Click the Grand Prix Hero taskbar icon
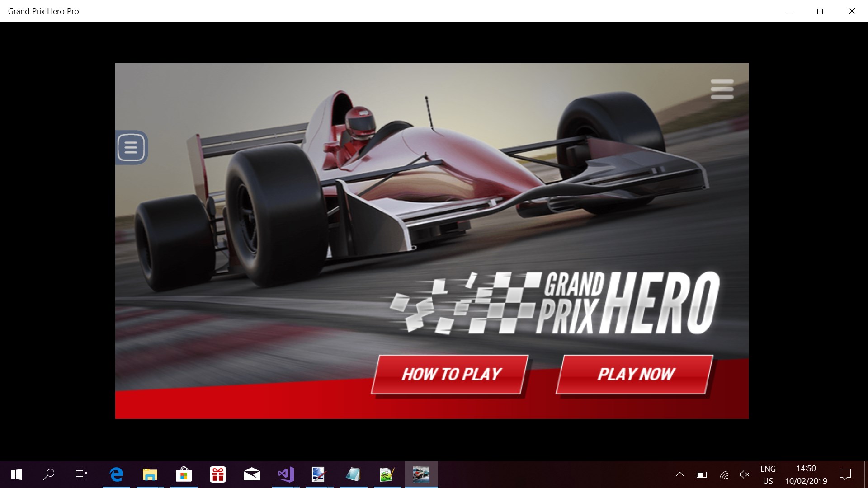The image size is (868, 488). pos(421,474)
